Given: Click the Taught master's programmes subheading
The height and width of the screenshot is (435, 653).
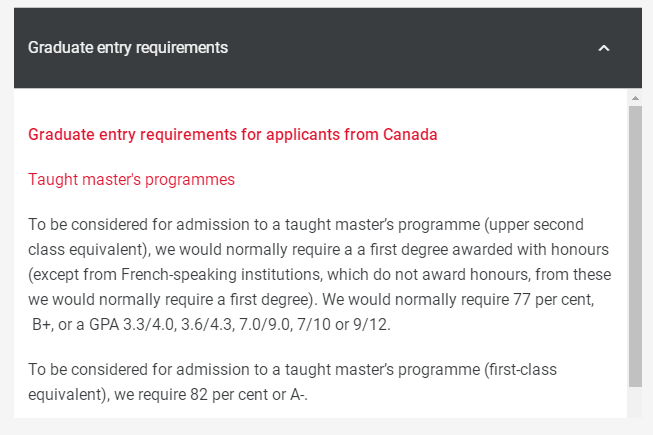Looking at the screenshot, I should [131, 179].
